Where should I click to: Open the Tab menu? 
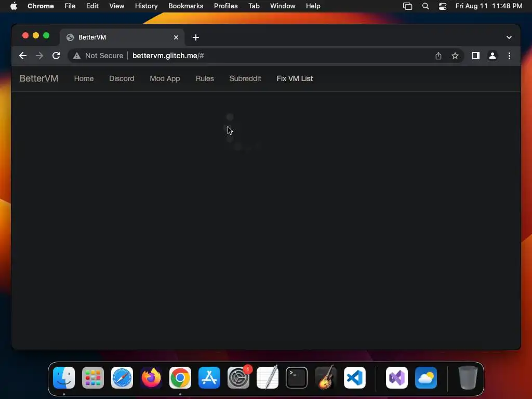(x=254, y=6)
